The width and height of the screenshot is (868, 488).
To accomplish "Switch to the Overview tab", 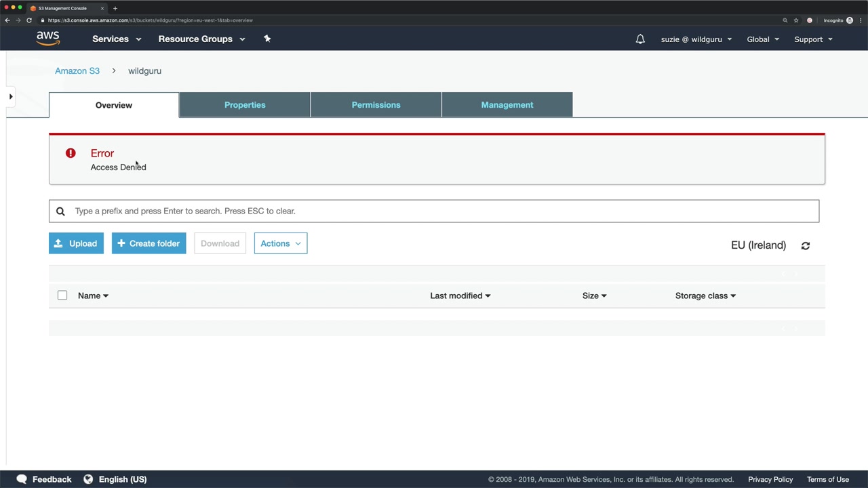I will [x=114, y=105].
